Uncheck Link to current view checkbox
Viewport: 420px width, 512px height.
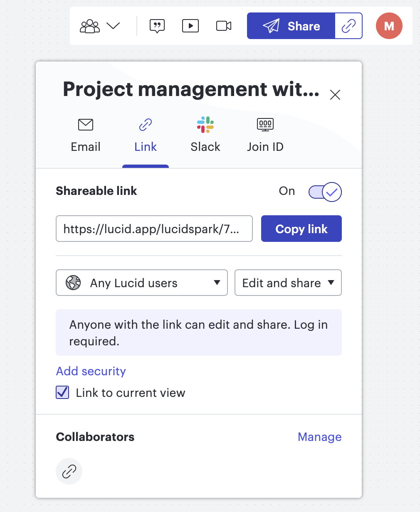click(62, 393)
